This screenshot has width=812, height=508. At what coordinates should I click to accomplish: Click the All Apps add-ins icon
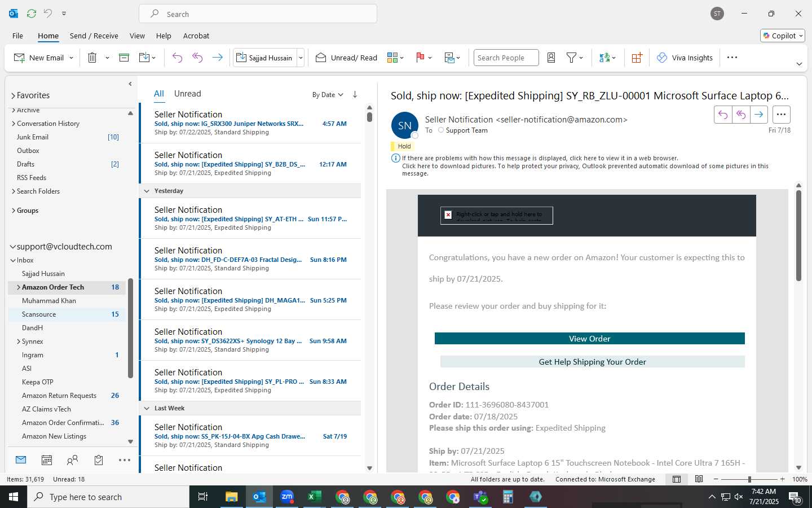[x=637, y=58]
